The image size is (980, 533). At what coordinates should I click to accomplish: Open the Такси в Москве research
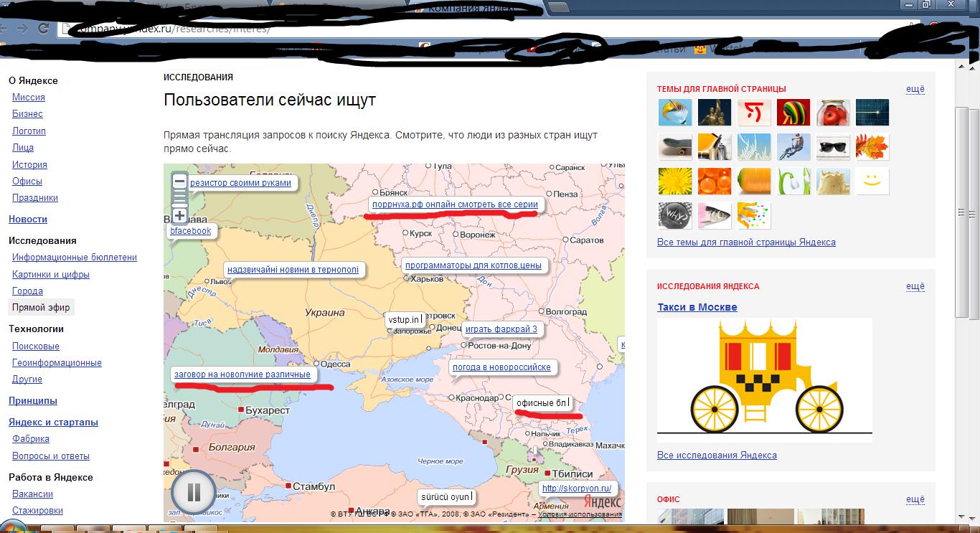[x=697, y=307]
